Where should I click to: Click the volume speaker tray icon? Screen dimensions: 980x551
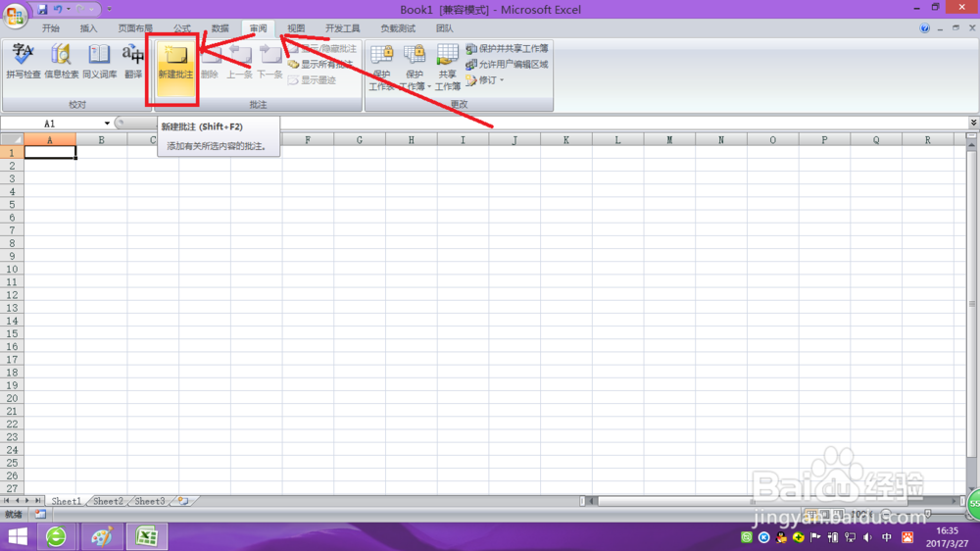867,537
